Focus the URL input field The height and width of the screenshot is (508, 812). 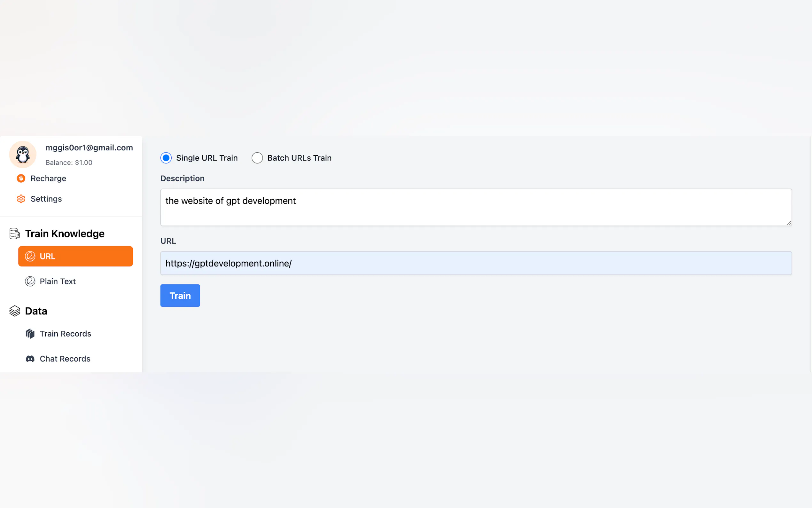coord(476,263)
